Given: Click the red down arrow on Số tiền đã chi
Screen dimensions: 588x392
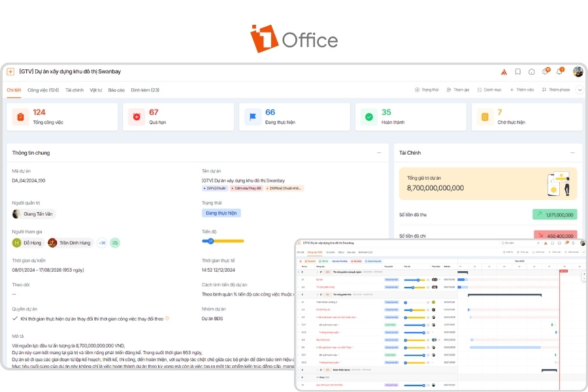Looking at the screenshot, I should tap(540, 235).
